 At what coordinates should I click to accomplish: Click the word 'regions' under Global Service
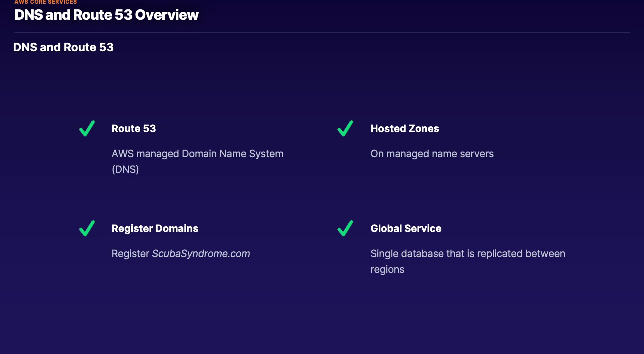pyautogui.click(x=387, y=269)
